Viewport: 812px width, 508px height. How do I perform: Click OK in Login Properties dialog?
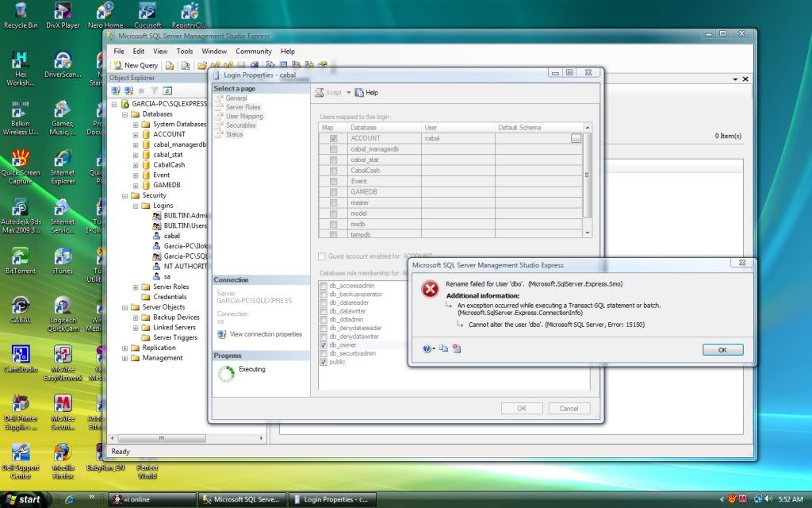tap(522, 409)
